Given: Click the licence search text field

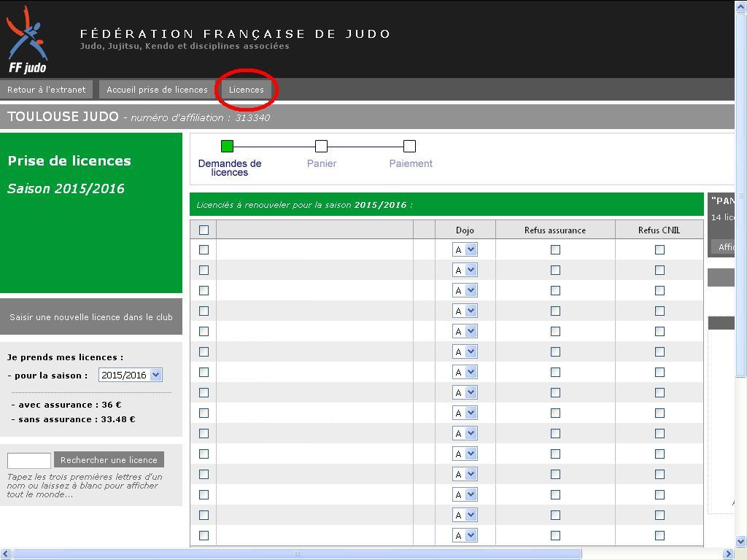Looking at the screenshot, I should point(29,460).
